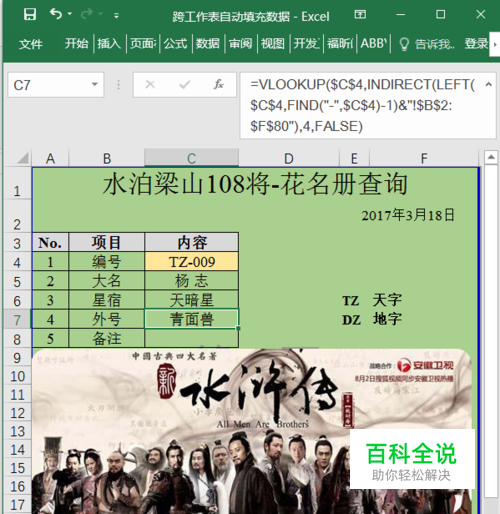Click the Name Box showing C7
Viewport: 500px width, 514px height.
click(x=50, y=85)
